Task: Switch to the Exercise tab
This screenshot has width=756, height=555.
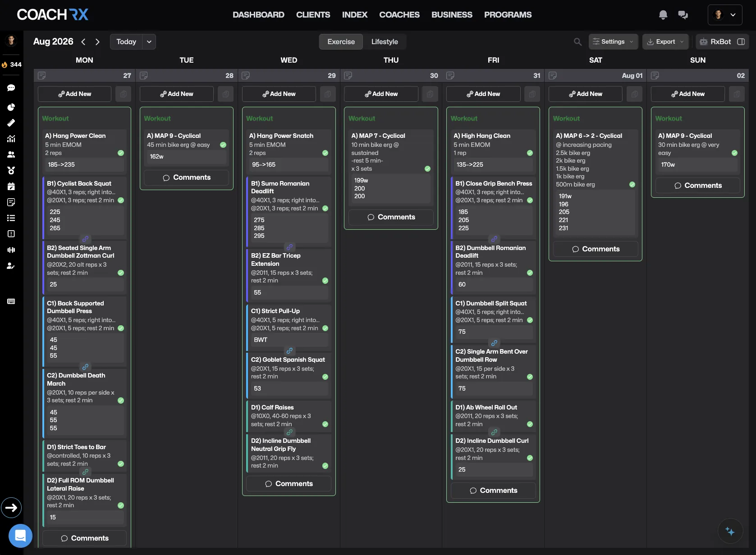Action: point(341,42)
